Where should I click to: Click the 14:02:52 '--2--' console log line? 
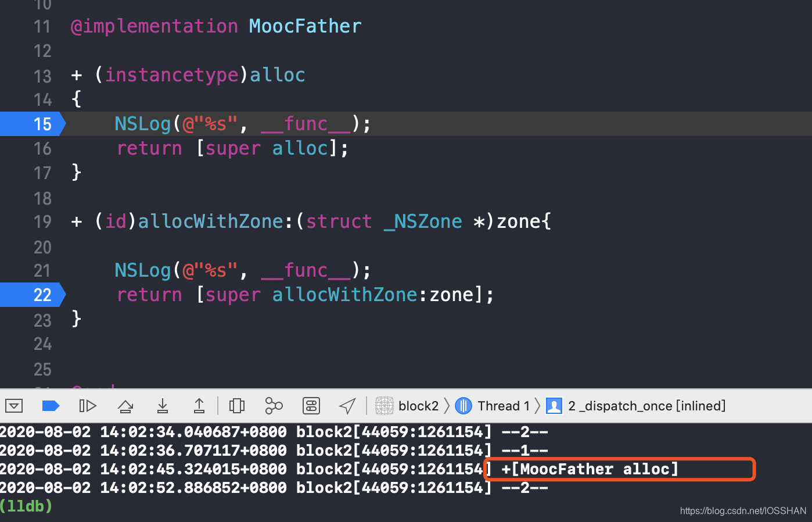point(274,488)
